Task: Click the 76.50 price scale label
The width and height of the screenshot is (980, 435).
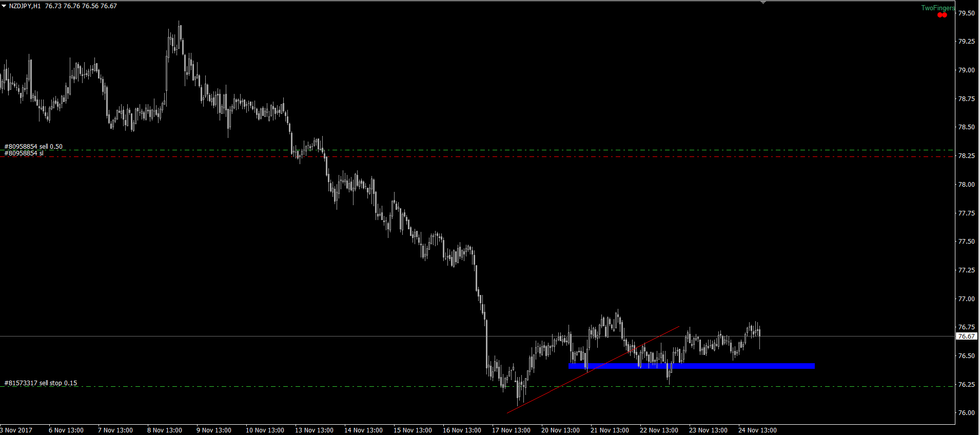Action: point(967,356)
